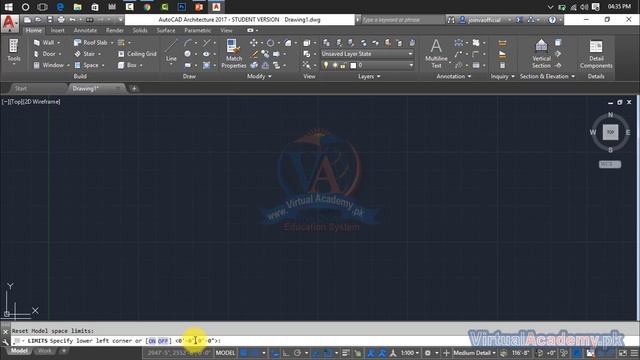This screenshot has height=360, width=640.
Task: Open the 1:100 annotation scale dropdown
Action: [409, 353]
